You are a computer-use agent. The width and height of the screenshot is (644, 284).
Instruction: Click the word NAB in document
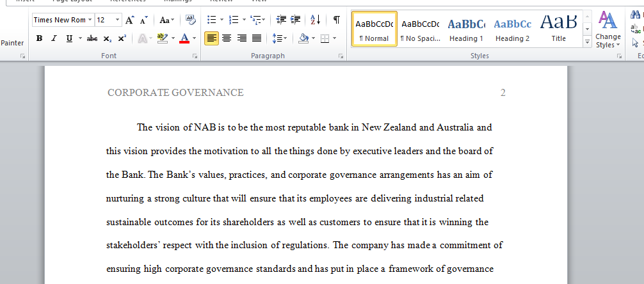pyautogui.click(x=205, y=127)
